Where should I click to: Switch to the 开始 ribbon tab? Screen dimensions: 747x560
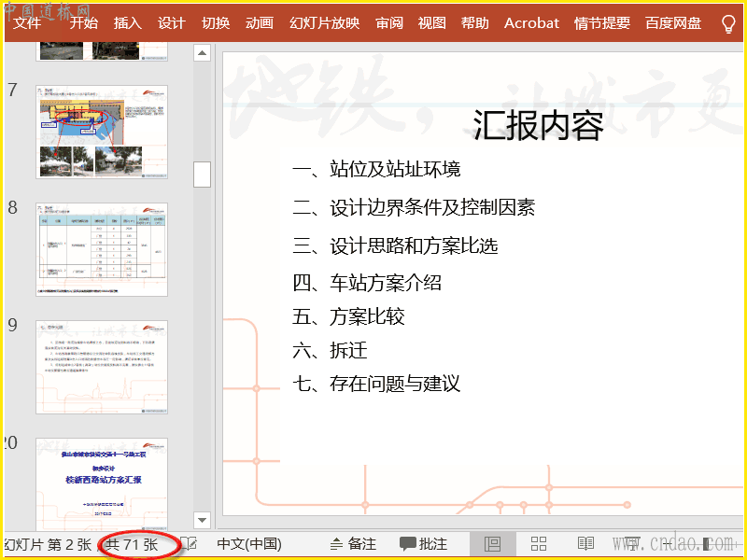coord(84,22)
